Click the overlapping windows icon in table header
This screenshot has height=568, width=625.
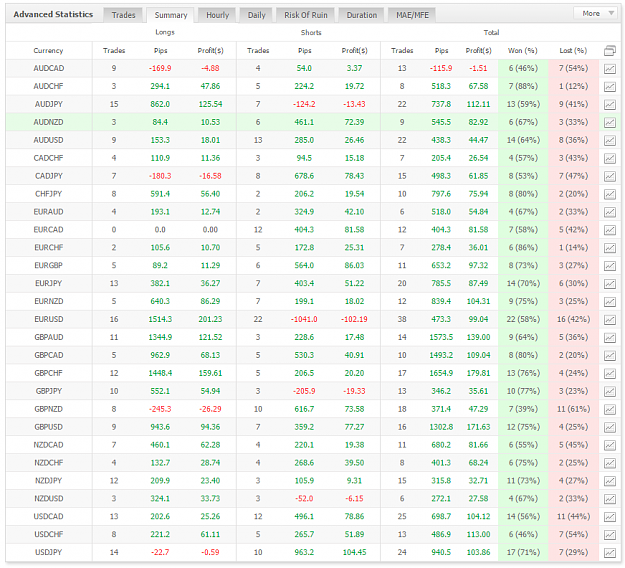coord(609,51)
